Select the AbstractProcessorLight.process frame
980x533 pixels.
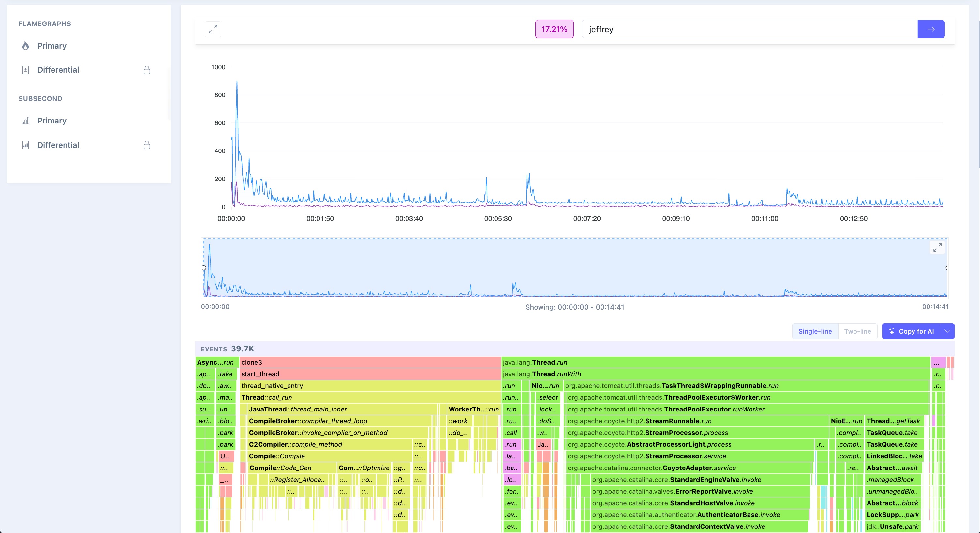click(x=690, y=444)
